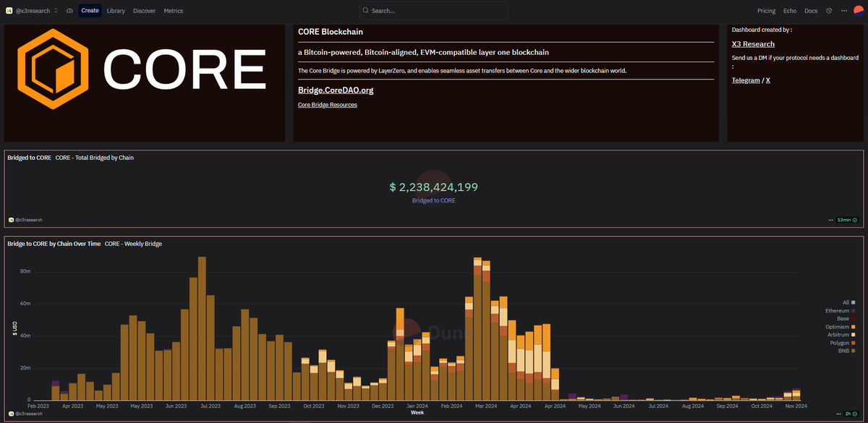
Task: Click the 'Dashboard created by :' text
Action: 762,30
